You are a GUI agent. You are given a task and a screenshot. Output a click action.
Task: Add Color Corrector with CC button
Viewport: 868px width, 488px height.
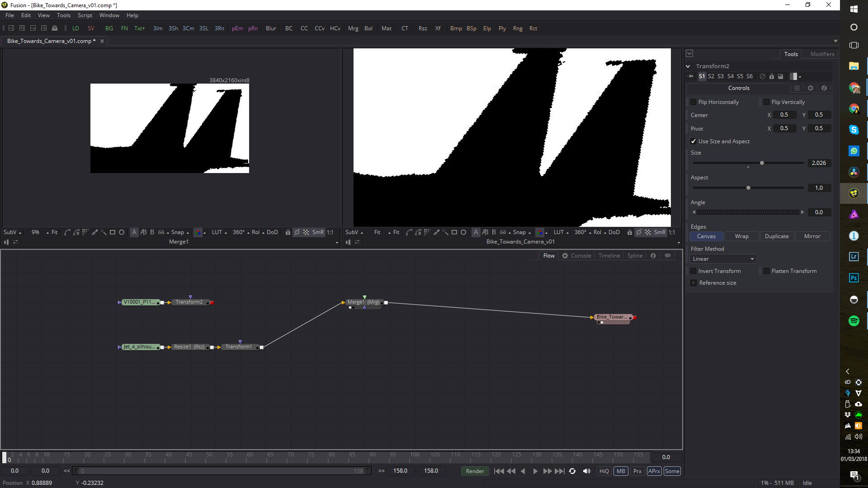[304, 28]
